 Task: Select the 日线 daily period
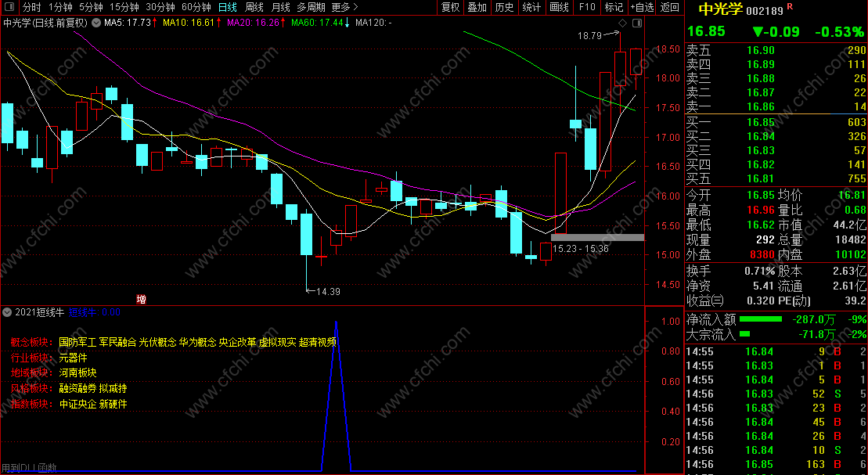click(228, 7)
